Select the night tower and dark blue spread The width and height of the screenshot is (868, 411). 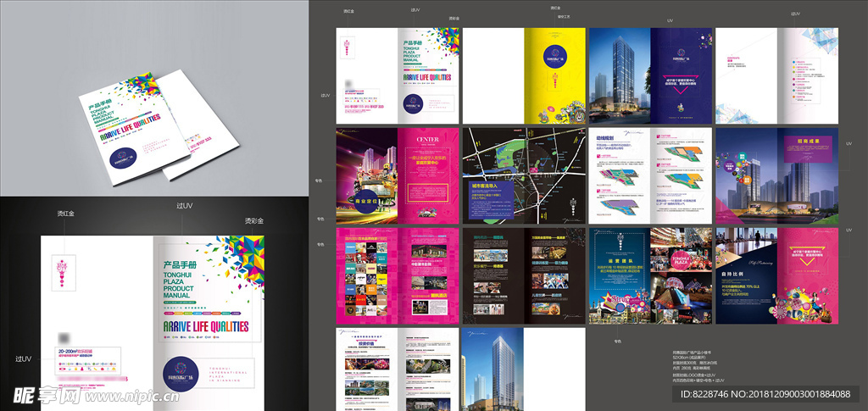click(650, 75)
